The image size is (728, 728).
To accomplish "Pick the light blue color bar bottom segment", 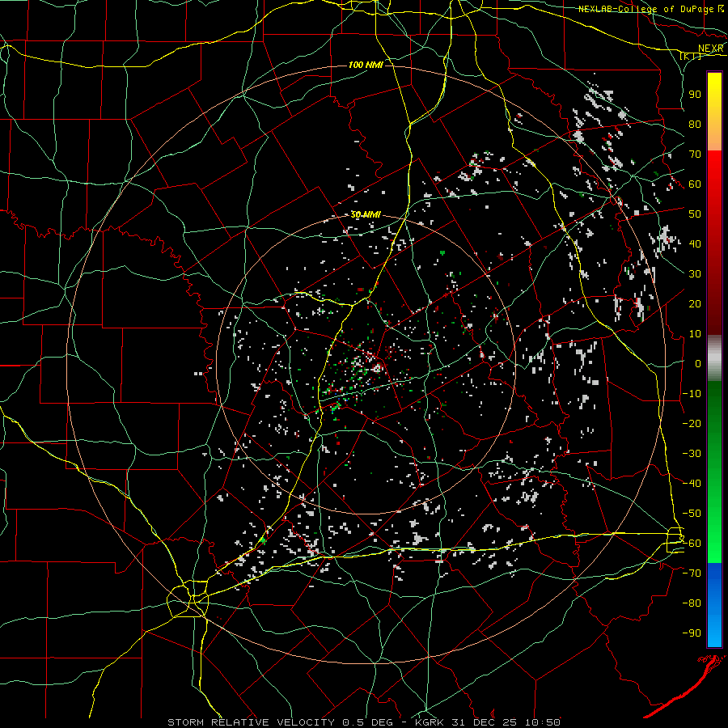I will pyautogui.click(x=714, y=632).
